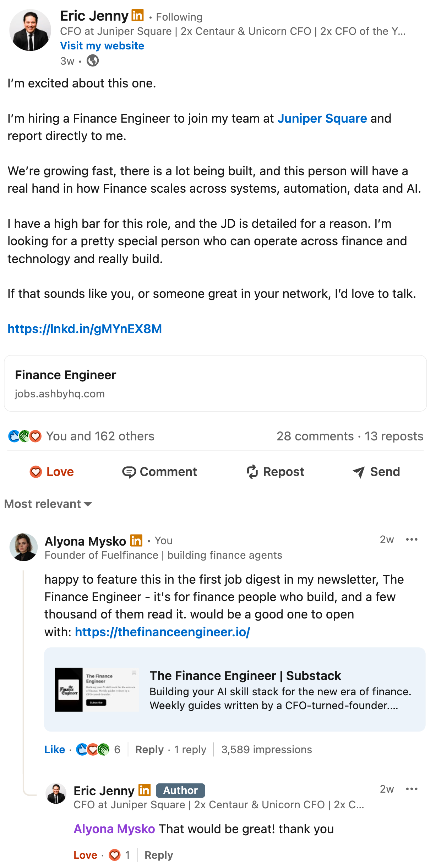Toggle the Love reaction on the post
This screenshot has width=436, height=868.
click(x=51, y=472)
